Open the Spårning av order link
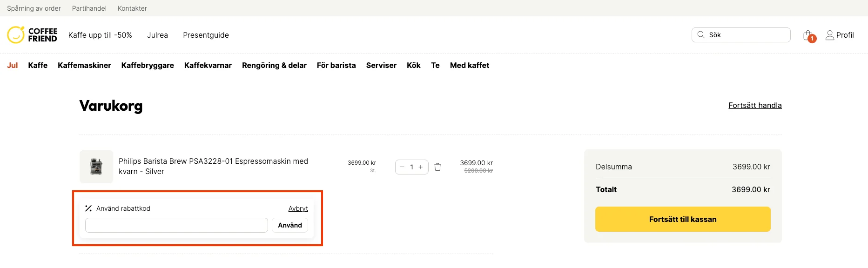 point(34,8)
